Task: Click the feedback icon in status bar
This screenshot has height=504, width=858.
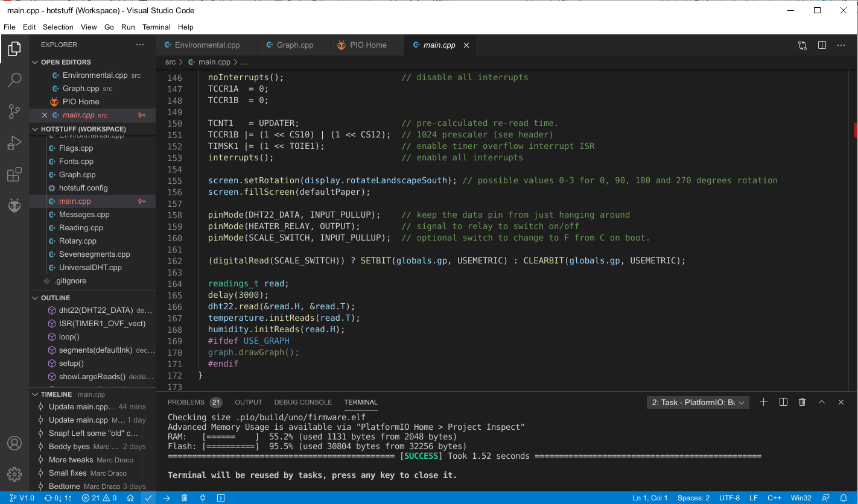Action: point(825,498)
